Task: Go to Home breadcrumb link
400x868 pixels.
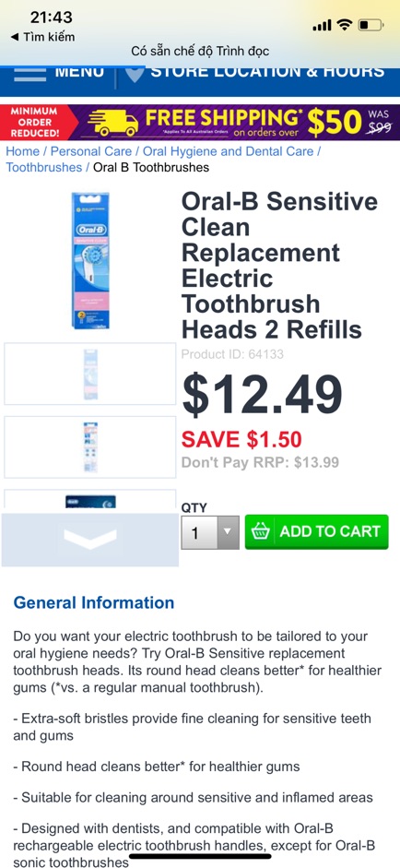Action: tap(23, 151)
